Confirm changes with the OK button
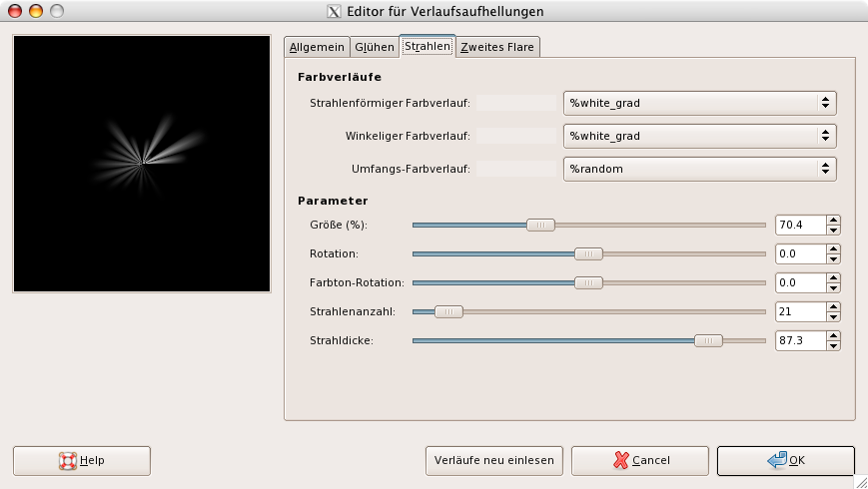This screenshot has height=489, width=868. [785, 461]
